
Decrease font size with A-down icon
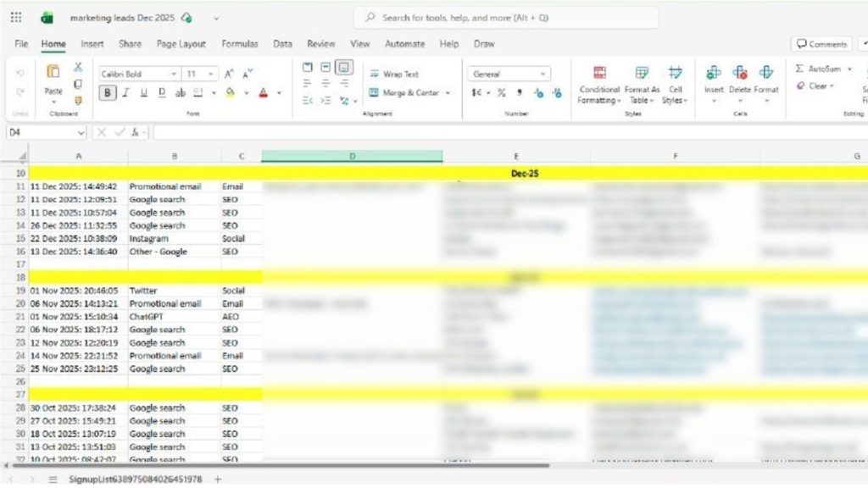248,74
